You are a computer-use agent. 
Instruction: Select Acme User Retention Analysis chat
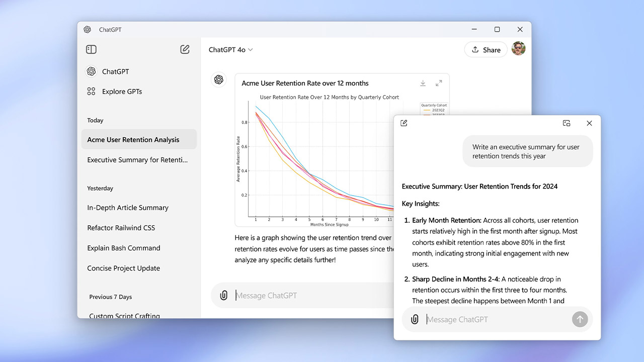coord(139,139)
